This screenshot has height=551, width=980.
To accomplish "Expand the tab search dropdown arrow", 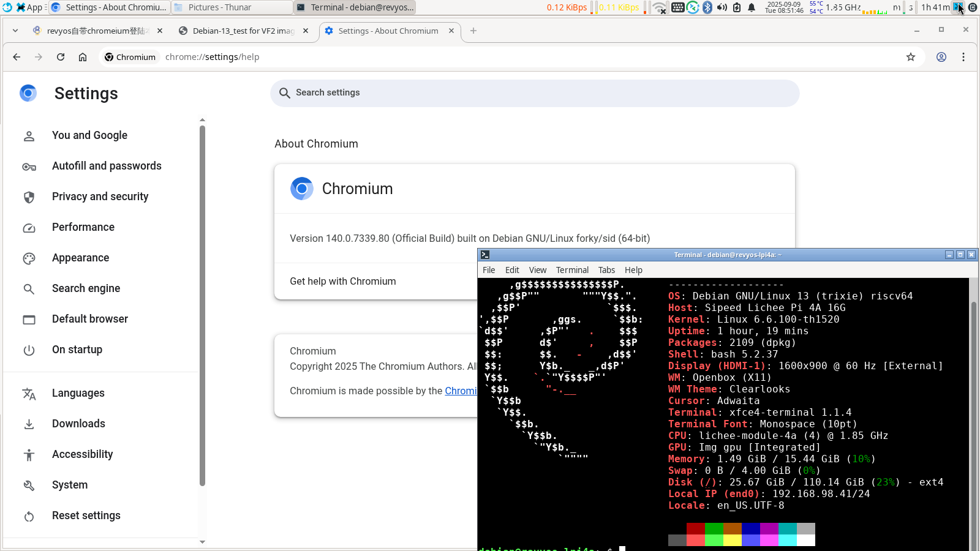I will [x=15, y=31].
